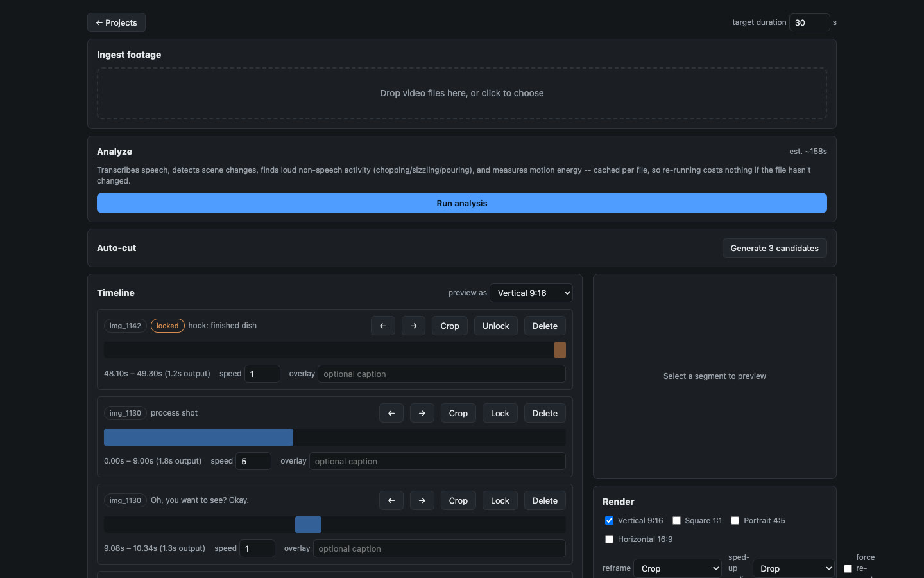Toggle the force re-render checkbox
The height and width of the screenshot is (578, 924).
coord(848,568)
